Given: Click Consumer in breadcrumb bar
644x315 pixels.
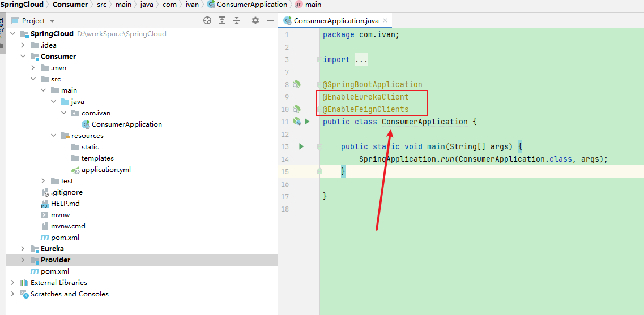Looking at the screenshot, I should 70,5.
